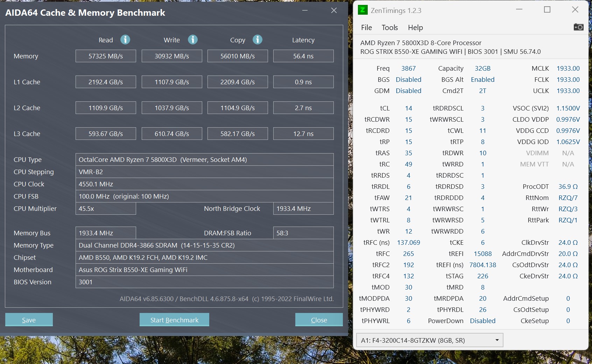The width and height of the screenshot is (592, 364).
Task: Click Start Benchmark in AIDA64
Action: (174, 320)
